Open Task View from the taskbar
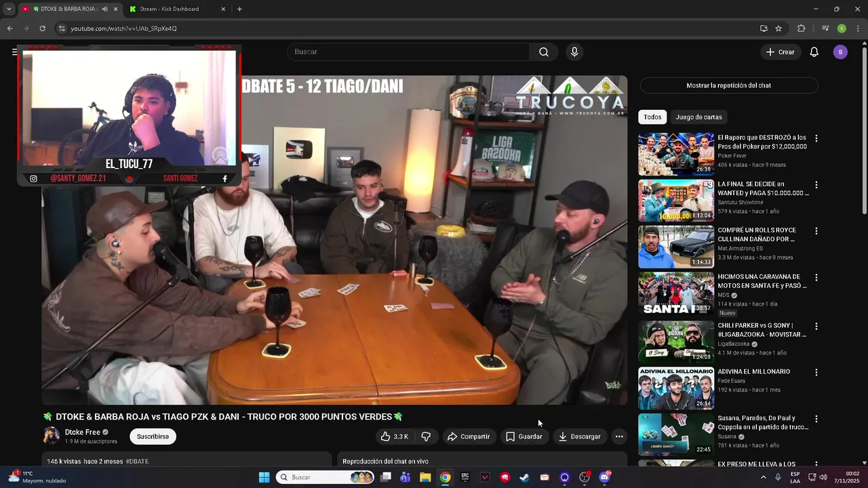The image size is (868, 488). [386, 477]
